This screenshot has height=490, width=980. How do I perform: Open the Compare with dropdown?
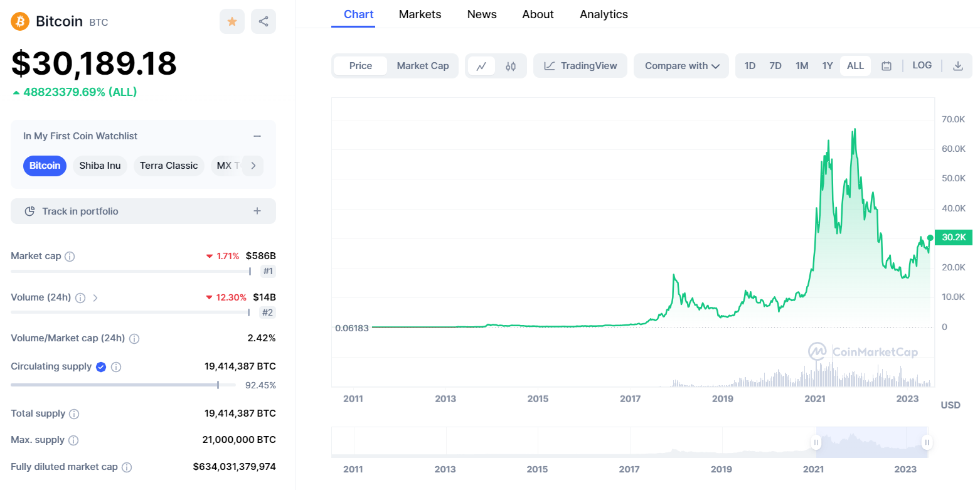point(681,66)
